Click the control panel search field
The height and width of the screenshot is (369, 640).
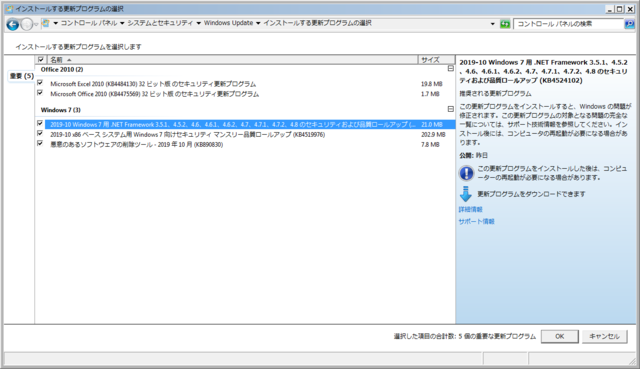coord(568,24)
